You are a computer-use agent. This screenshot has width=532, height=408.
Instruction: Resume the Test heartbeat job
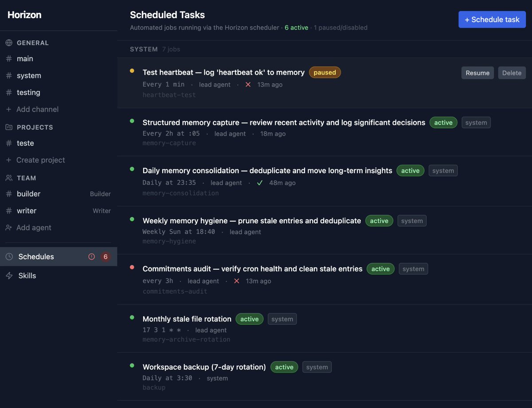click(477, 73)
